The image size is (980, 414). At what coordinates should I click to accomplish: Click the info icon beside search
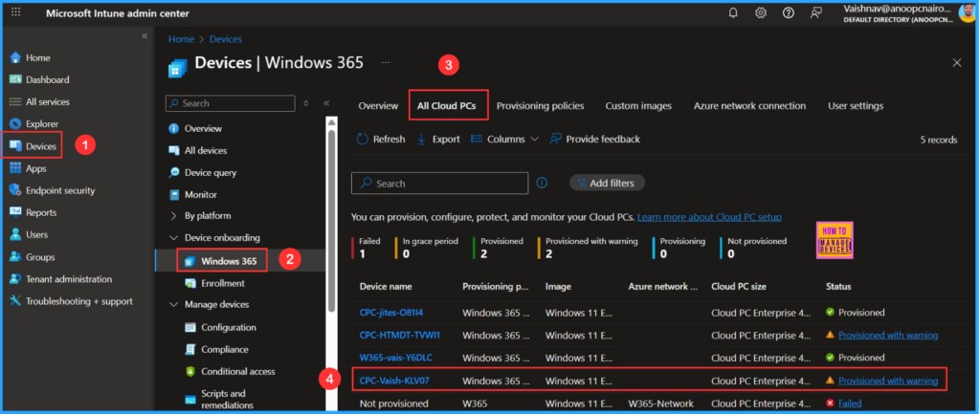click(x=543, y=183)
